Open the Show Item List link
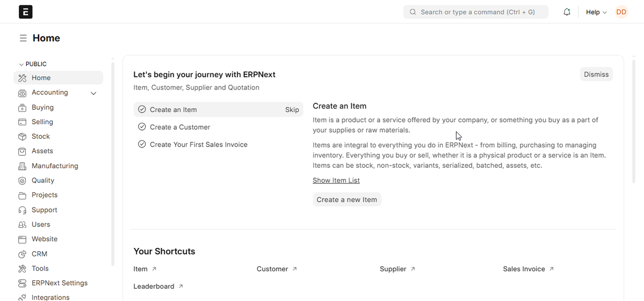Image resolution: width=644 pixels, height=301 pixels. tap(336, 181)
